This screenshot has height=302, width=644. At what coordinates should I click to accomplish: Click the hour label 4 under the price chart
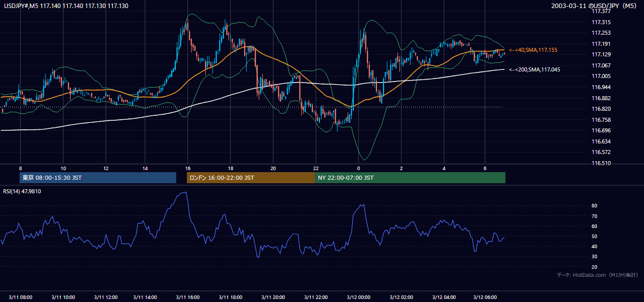444,168
